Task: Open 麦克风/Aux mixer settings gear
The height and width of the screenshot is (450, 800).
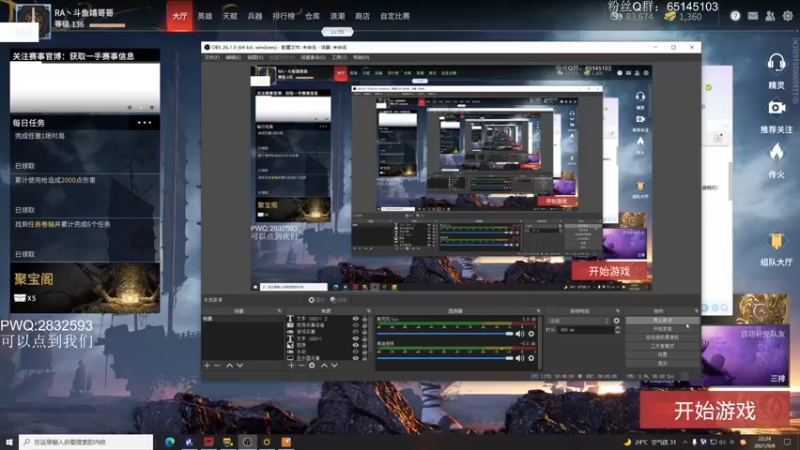Action: pyautogui.click(x=531, y=334)
